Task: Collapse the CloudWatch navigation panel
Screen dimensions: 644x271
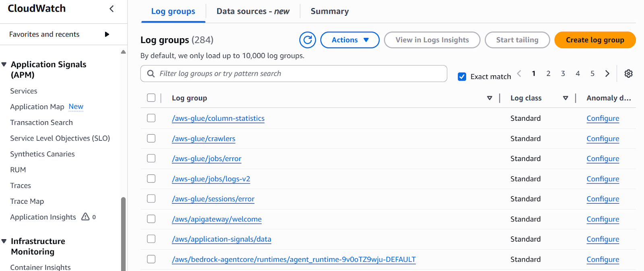Action: tap(111, 8)
